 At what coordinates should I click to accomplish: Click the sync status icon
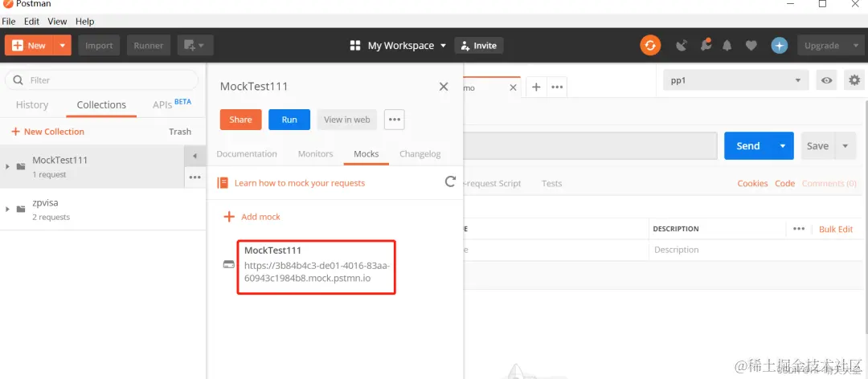(x=650, y=46)
